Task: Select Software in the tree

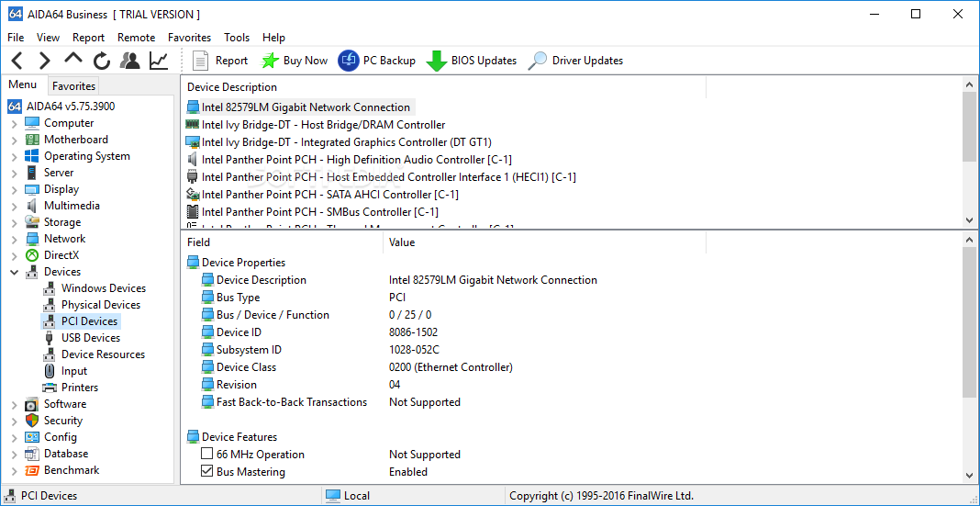Action: pos(56,404)
